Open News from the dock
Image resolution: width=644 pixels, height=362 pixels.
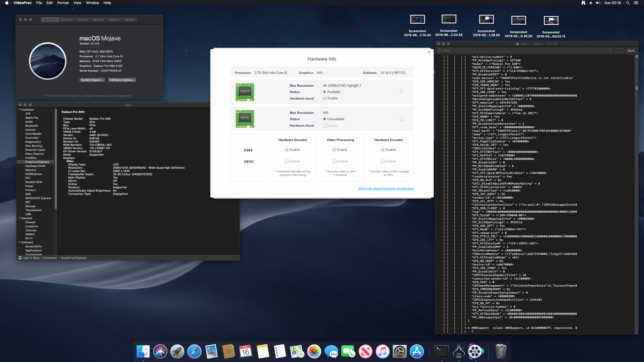pyautogui.click(x=365, y=351)
